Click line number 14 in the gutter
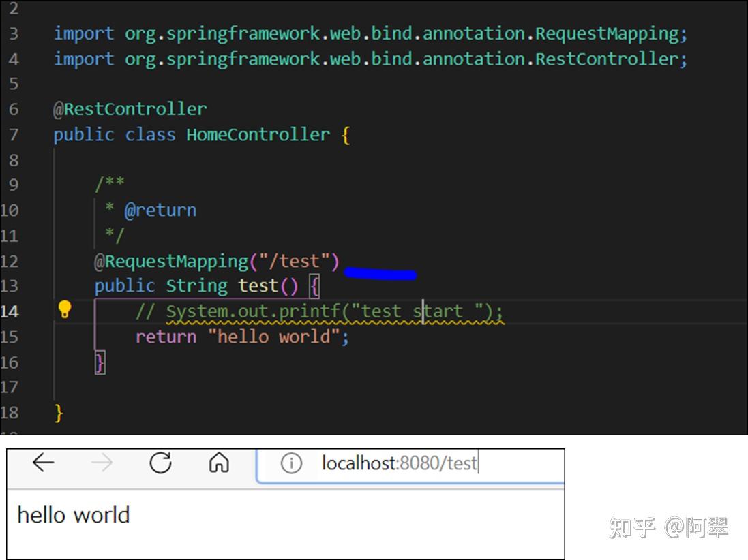Screen dimensions: 748x560 [x=10, y=311]
